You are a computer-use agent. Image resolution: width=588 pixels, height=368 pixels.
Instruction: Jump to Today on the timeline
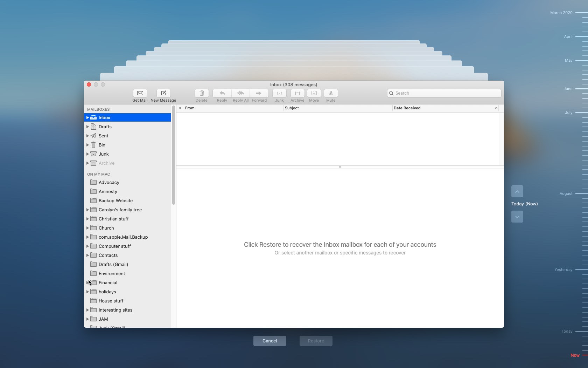[x=567, y=331]
